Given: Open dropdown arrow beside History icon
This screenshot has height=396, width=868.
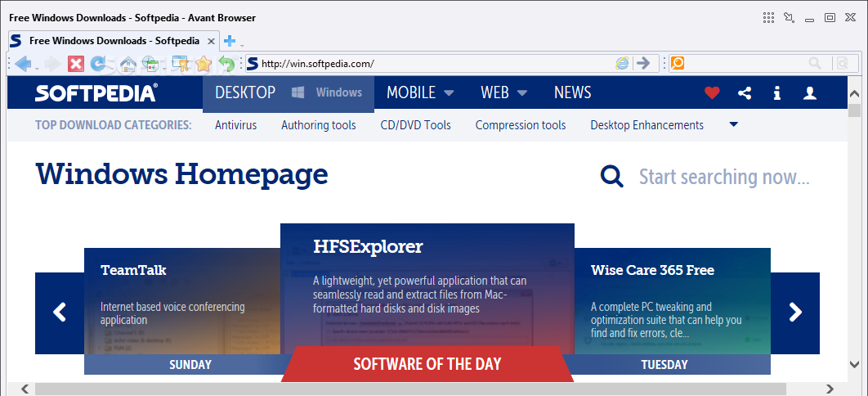Looking at the screenshot, I should click(x=163, y=68).
